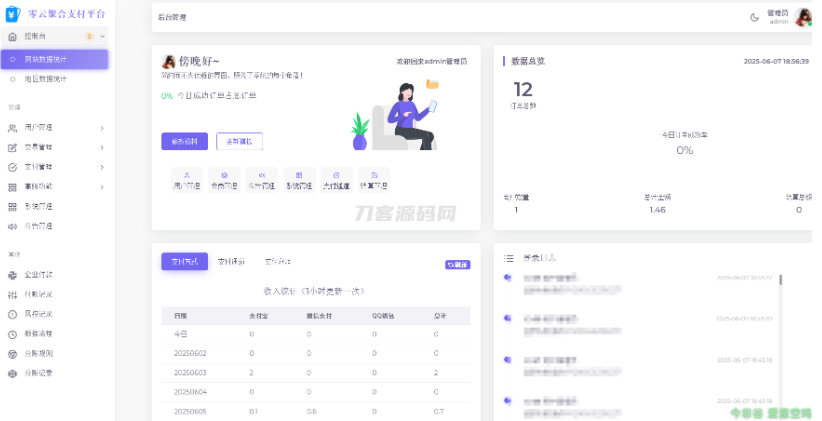Expand the 支付管理 submenu arrow
Screen dimensions: 822x421
coord(102,167)
